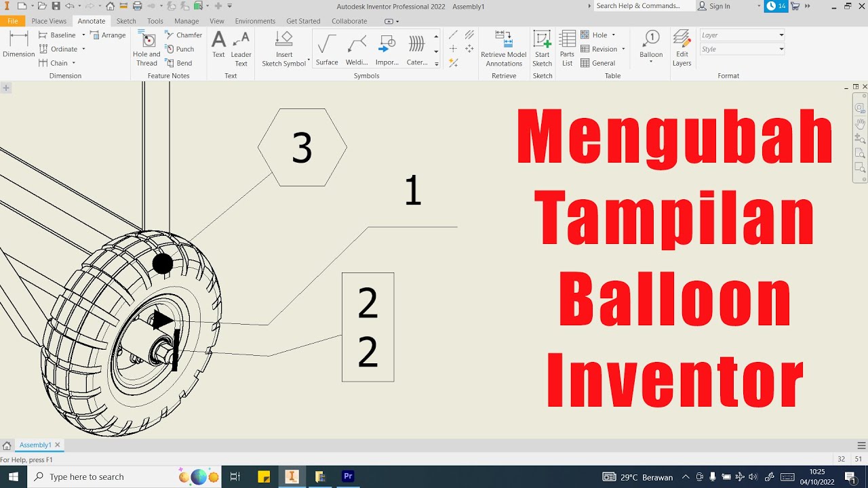Viewport: 868px width, 488px height.
Task: Click the Open file icon
Action: [42, 6]
